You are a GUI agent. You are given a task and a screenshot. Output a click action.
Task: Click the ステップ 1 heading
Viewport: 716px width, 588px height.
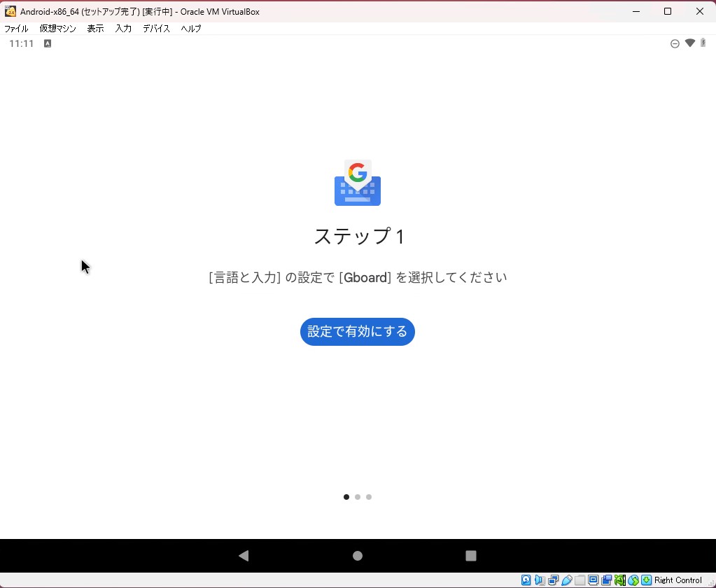359,237
